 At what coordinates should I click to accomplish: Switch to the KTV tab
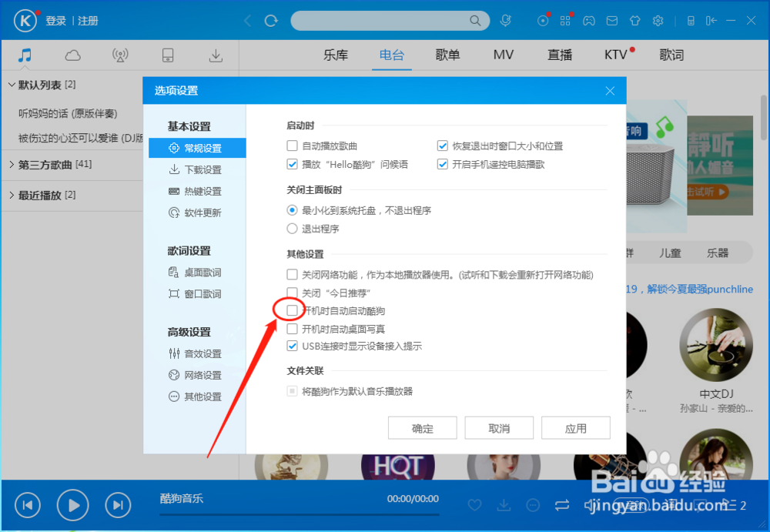[616, 55]
